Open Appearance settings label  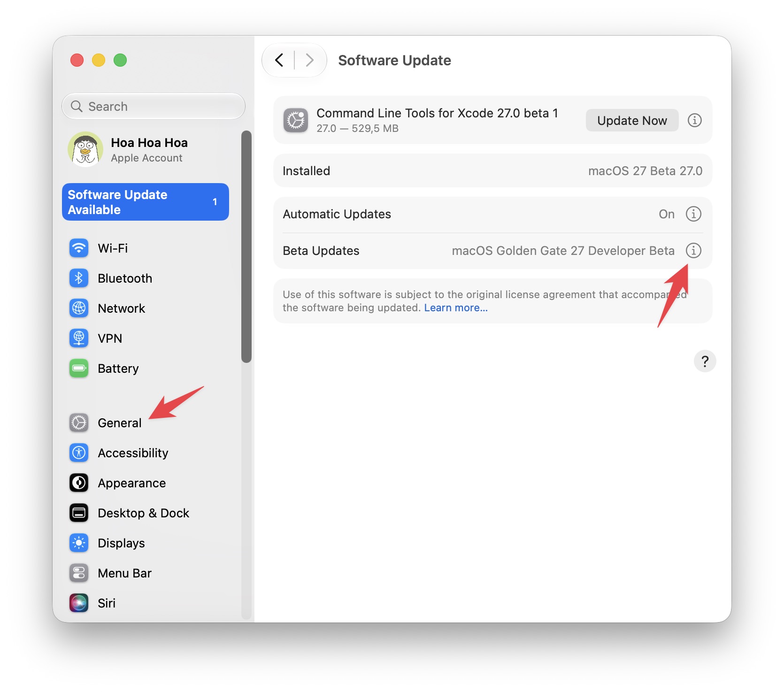click(131, 483)
